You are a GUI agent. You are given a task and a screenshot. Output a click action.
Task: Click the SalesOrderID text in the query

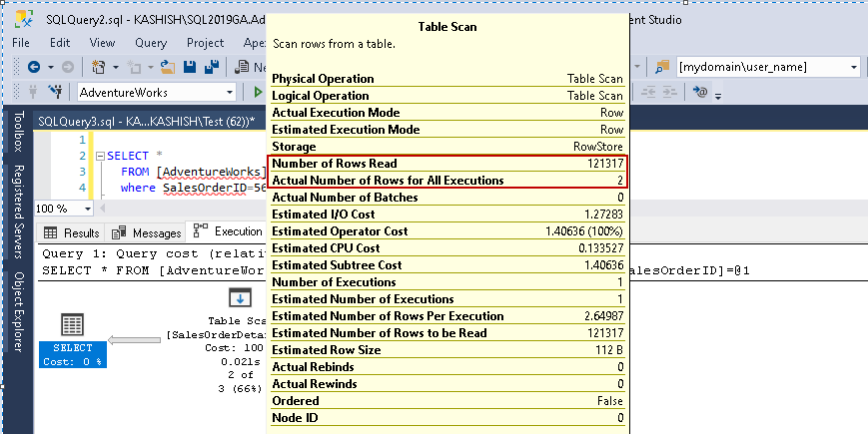click(206, 188)
